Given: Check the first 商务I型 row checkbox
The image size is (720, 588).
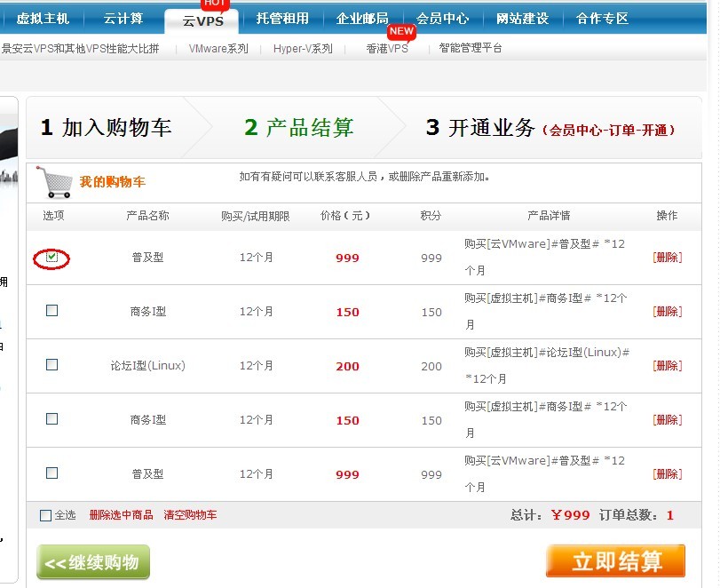Looking at the screenshot, I should (x=51, y=311).
